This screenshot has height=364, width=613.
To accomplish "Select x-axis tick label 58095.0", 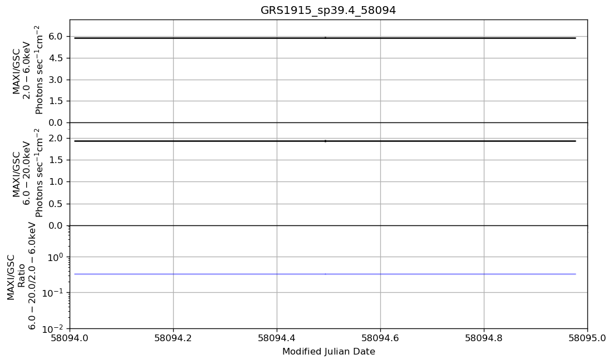I will (587, 337).
